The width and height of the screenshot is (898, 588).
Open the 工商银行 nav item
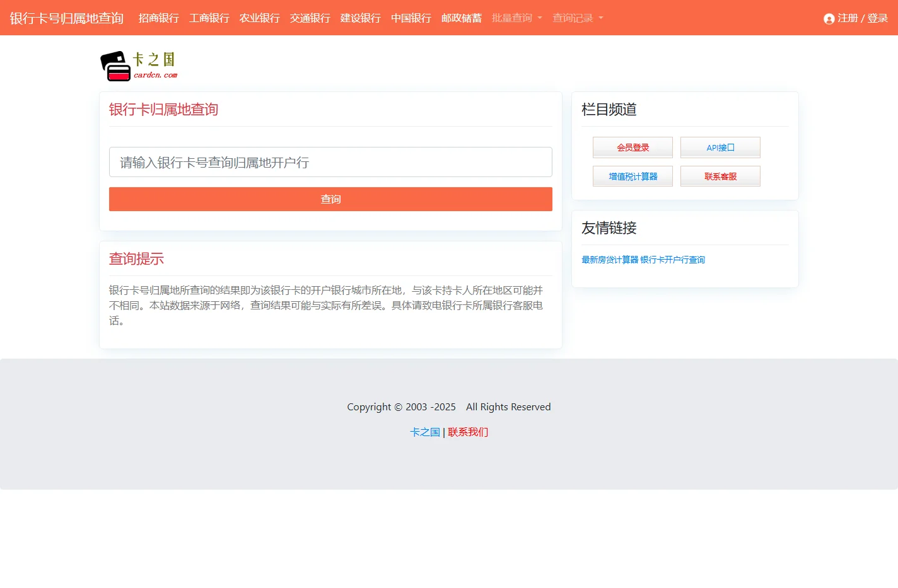[209, 18]
